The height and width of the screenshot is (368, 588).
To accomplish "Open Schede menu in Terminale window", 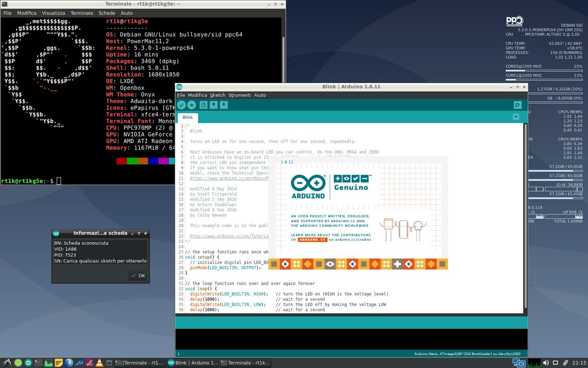I will [107, 13].
